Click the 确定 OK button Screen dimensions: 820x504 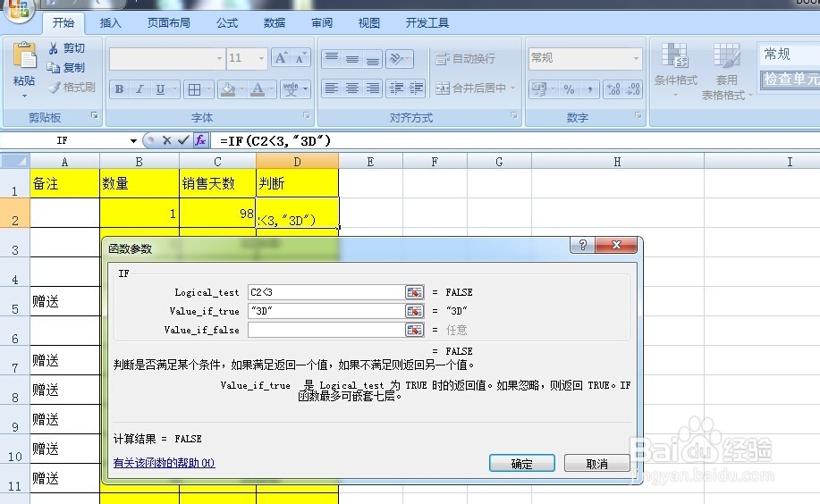(522, 464)
